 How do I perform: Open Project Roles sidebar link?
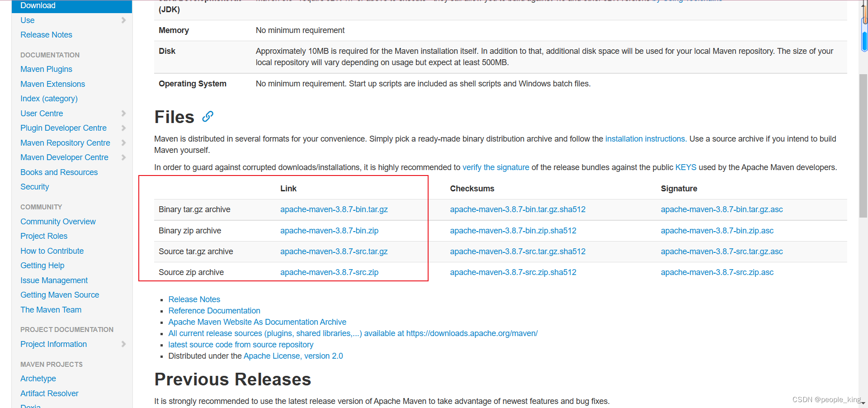tap(44, 236)
